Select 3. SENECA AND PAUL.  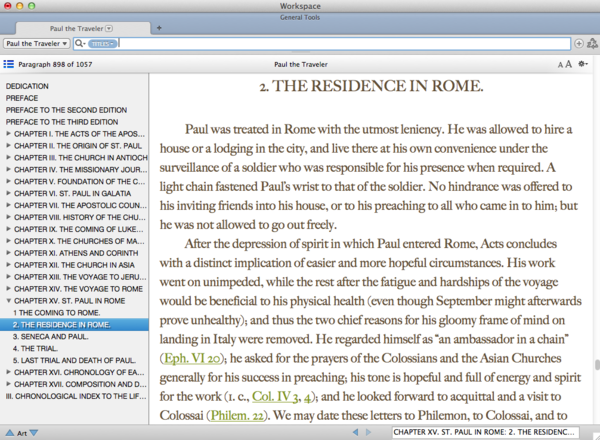tap(51, 337)
